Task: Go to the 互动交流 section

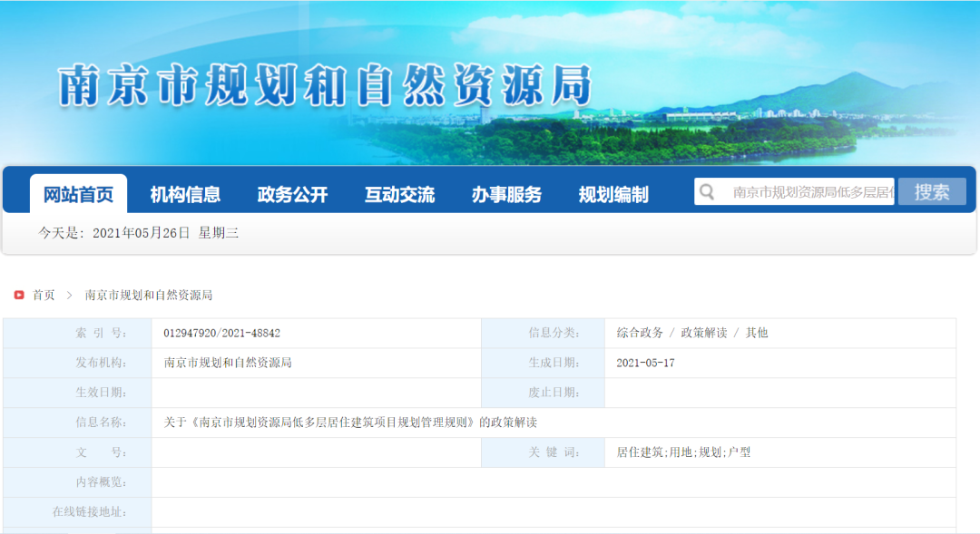Action: tap(399, 194)
